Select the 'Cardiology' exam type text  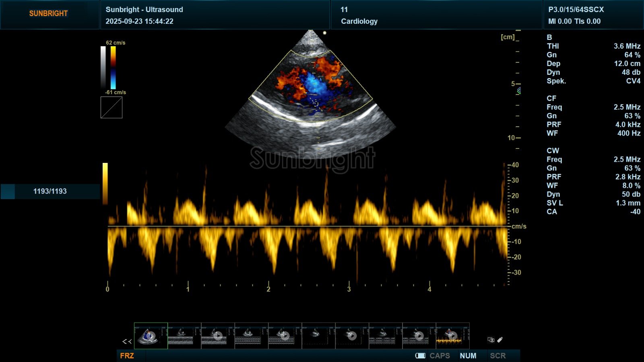point(359,21)
